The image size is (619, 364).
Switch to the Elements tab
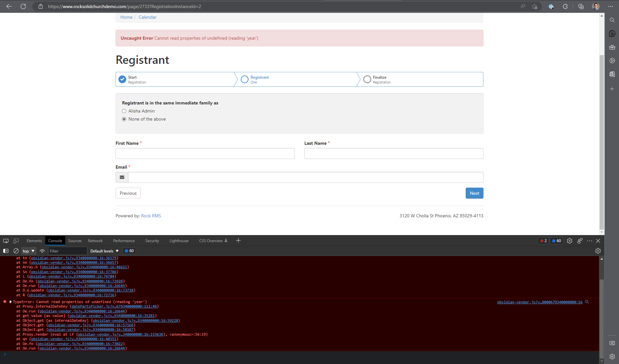click(34, 241)
